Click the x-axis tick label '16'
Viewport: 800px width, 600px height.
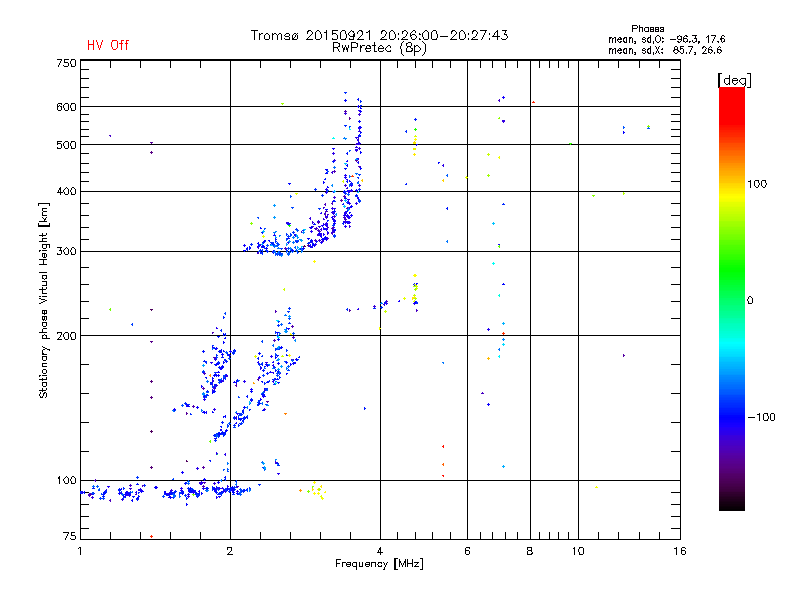(680, 551)
